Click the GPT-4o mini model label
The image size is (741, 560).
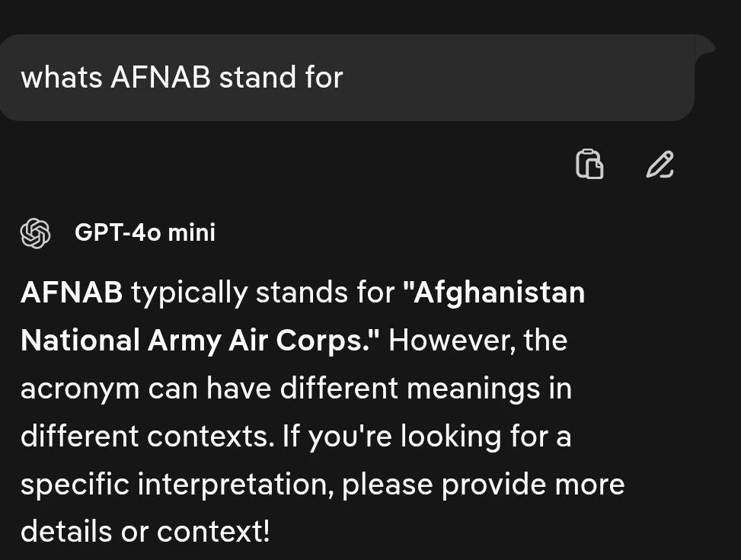coord(145,232)
